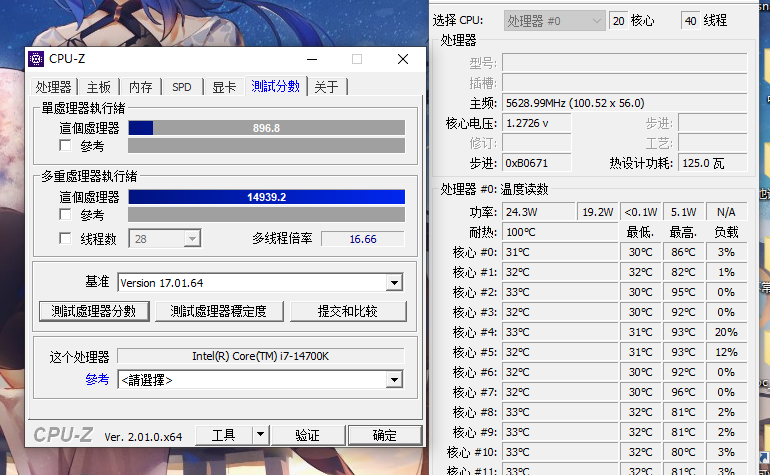The height and width of the screenshot is (475, 770).
Task: Click 核心 #2 max temperature 95°C
Action: coord(684,292)
